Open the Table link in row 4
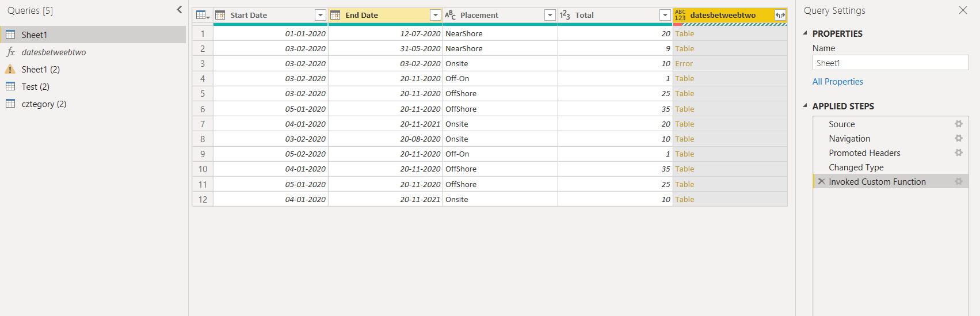 685,78
